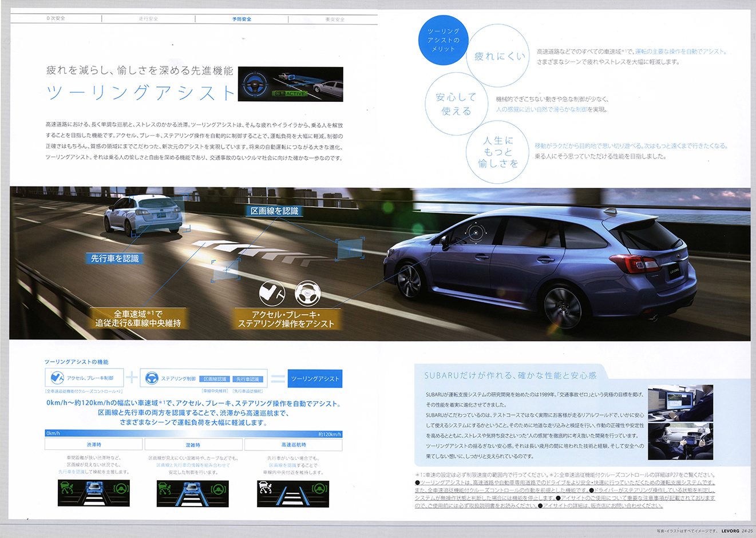The image size is (756, 538).
Task: Click the plus sign between the function boxes
Action: pos(132,377)
